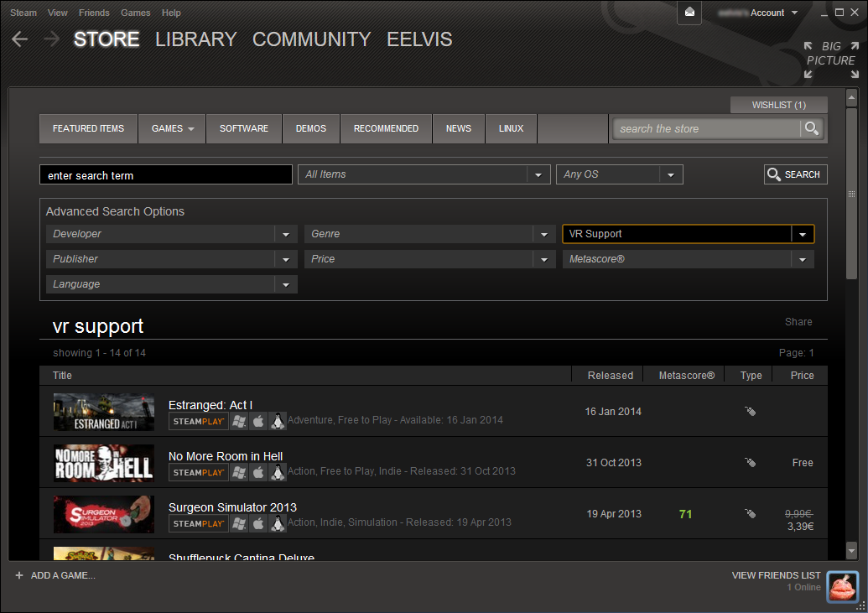
Task: Go back with the left arrow
Action: pos(20,39)
